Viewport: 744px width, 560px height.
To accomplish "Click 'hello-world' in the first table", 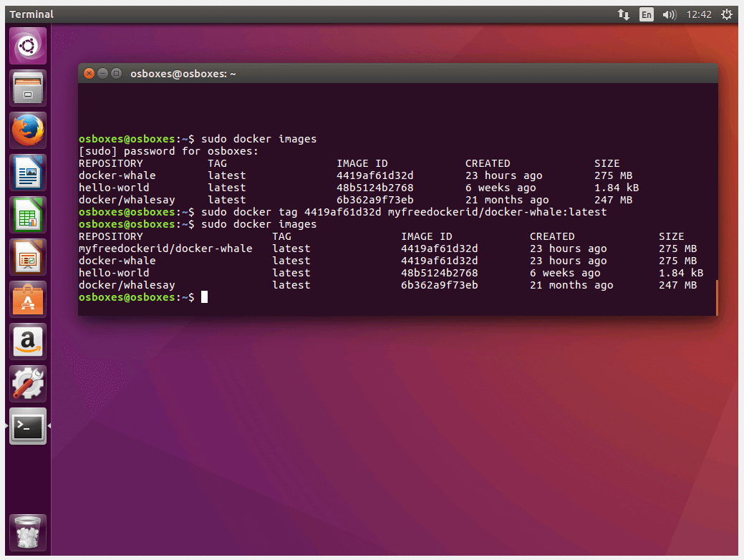I will coord(114,188).
